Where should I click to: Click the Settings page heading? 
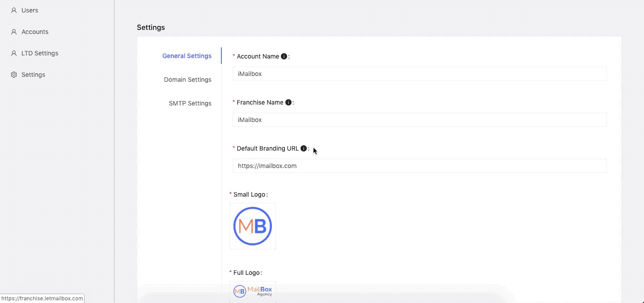coord(151,27)
